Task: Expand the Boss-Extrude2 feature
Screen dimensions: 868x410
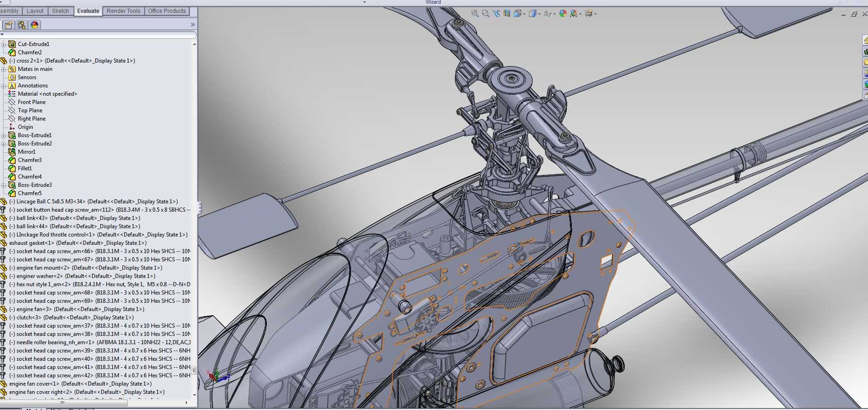Action: pos(4,144)
